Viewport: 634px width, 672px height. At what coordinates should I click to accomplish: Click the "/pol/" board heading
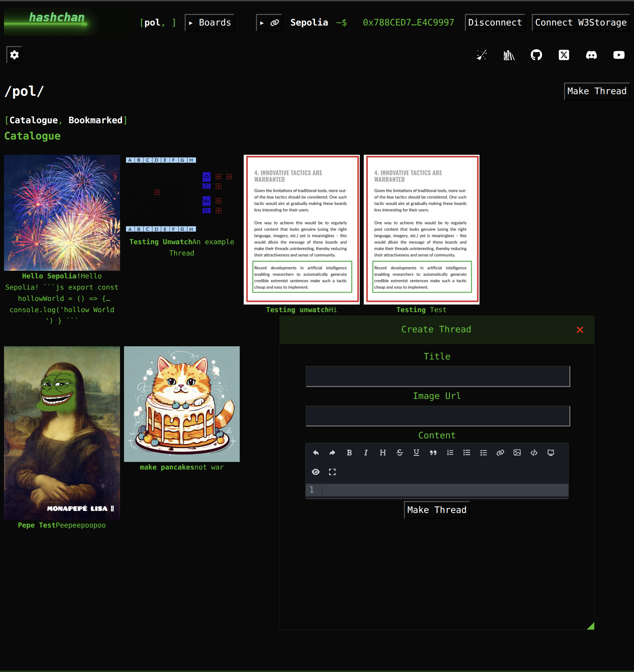click(24, 91)
